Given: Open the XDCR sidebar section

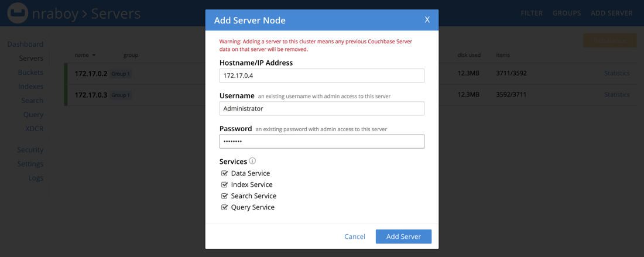Looking at the screenshot, I should pyautogui.click(x=34, y=129).
